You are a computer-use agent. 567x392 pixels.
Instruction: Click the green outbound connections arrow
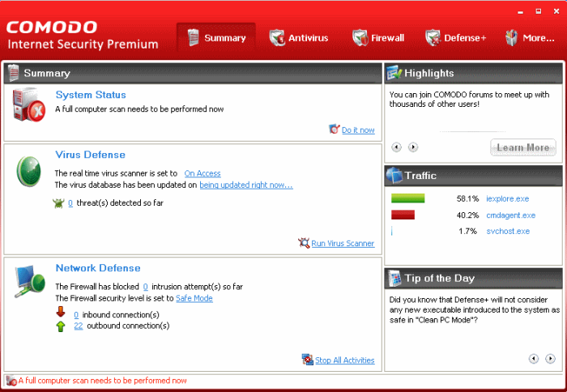(61, 326)
